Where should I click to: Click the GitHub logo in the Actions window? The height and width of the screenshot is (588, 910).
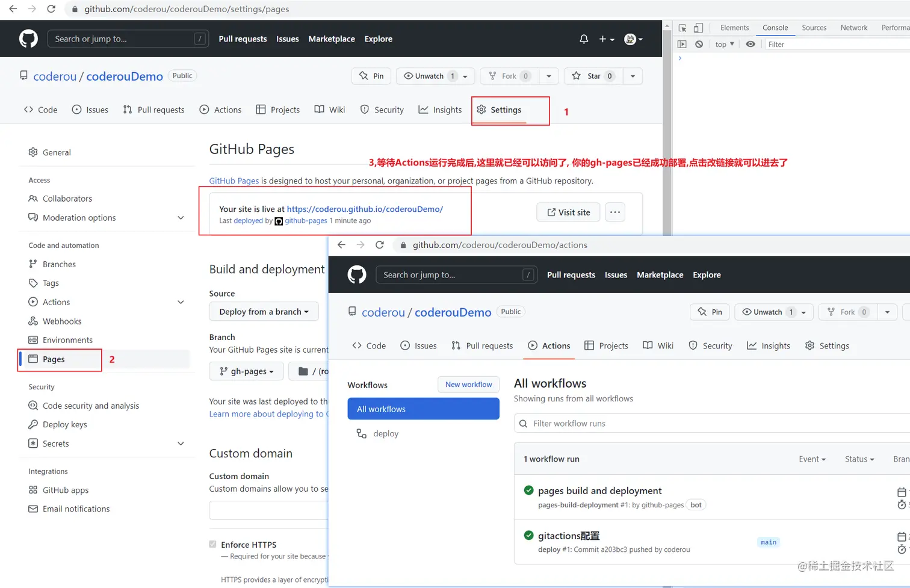click(357, 275)
